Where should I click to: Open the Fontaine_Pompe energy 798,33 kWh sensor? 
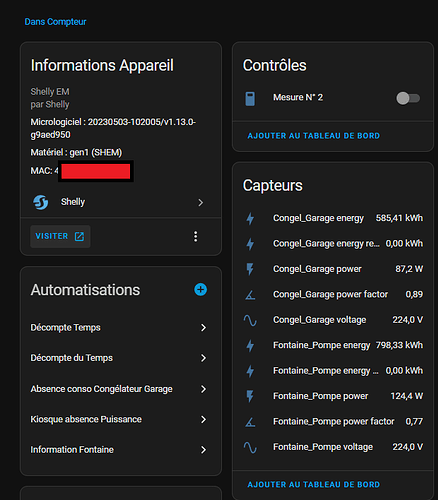333,345
